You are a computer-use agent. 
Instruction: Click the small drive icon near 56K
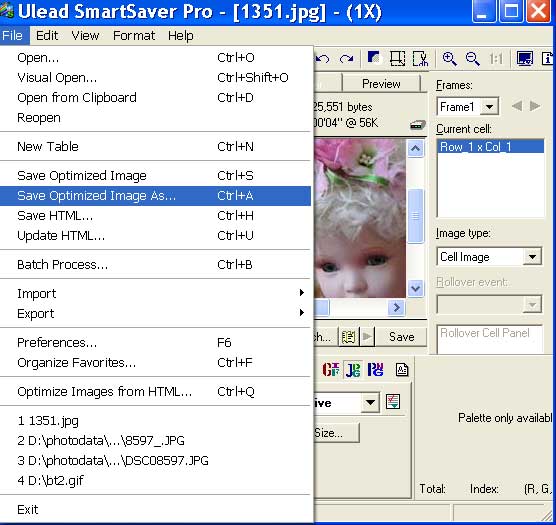tap(418, 125)
